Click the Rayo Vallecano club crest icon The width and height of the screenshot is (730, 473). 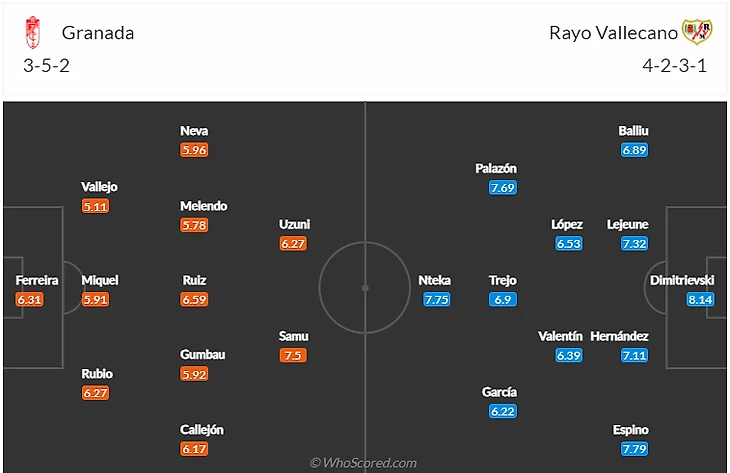pos(696,32)
